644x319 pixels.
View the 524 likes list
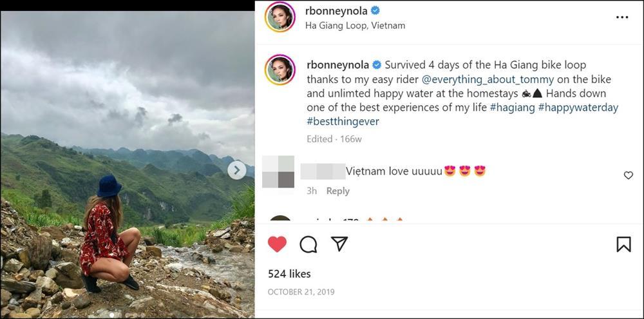pos(289,274)
